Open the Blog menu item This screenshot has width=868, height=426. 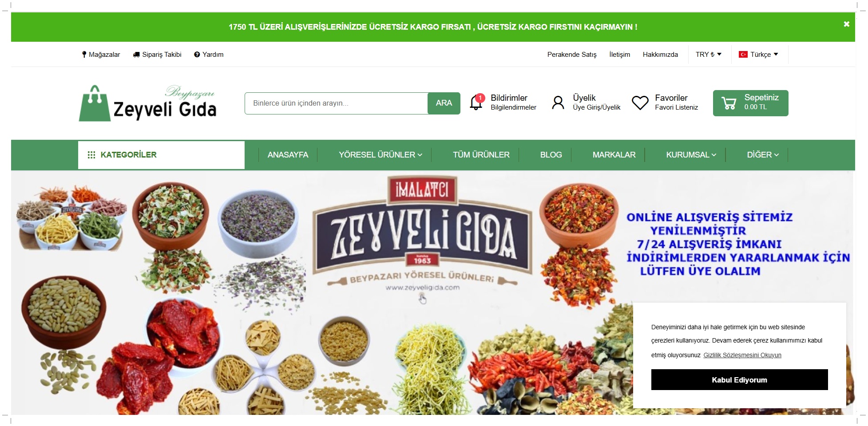click(x=551, y=155)
